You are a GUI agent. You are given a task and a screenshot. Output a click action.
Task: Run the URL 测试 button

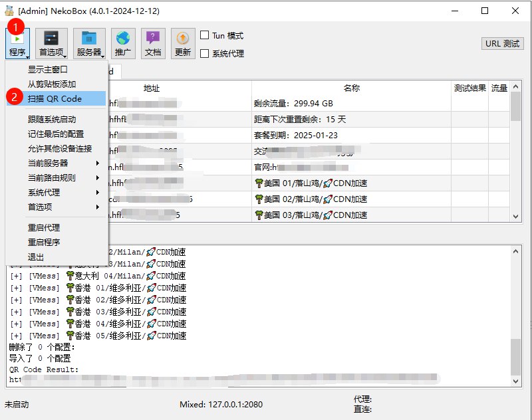tap(502, 44)
